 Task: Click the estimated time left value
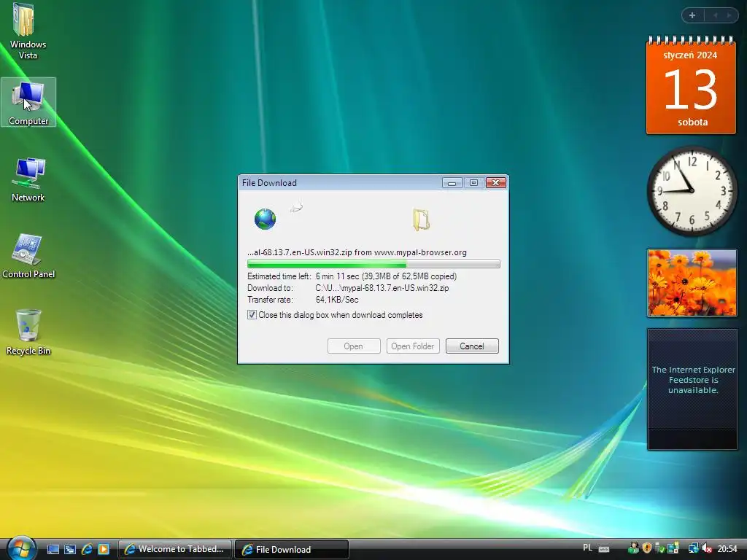pyautogui.click(x=386, y=276)
